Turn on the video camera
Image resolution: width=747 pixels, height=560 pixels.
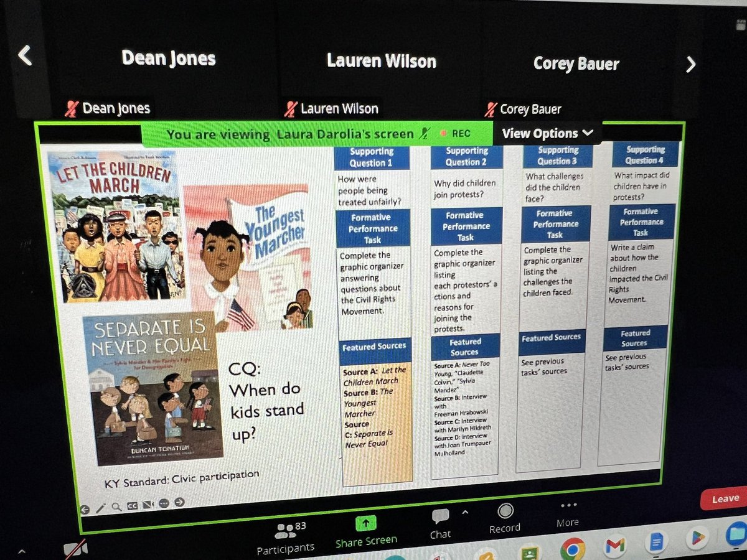(x=75, y=550)
